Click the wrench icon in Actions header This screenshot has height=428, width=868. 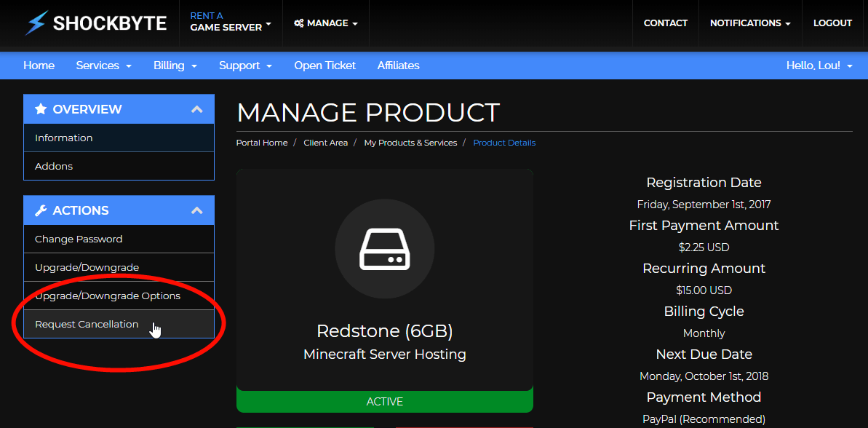tap(41, 210)
